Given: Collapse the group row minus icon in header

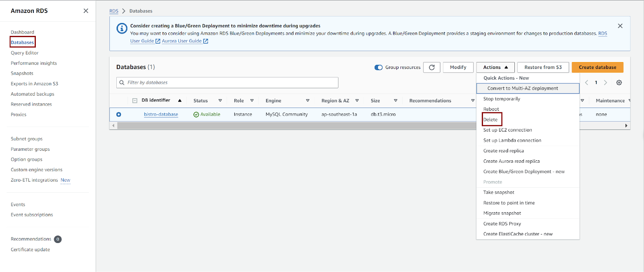Looking at the screenshot, I should (x=135, y=101).
